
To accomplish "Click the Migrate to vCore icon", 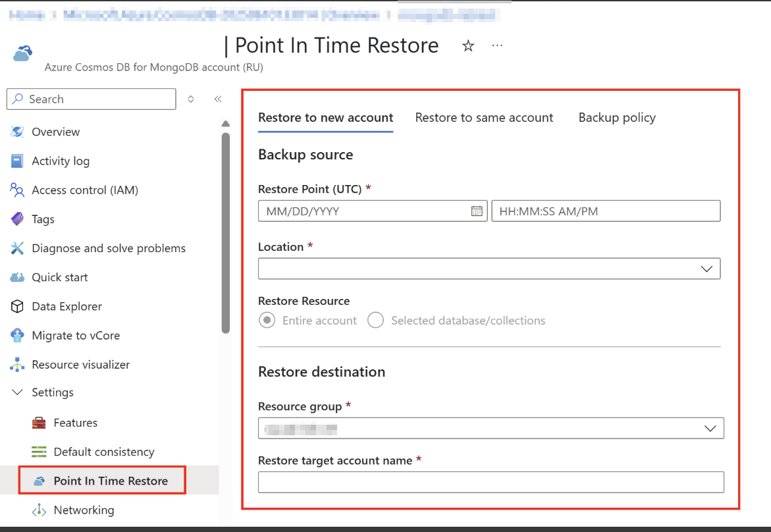I will point(17,335).
